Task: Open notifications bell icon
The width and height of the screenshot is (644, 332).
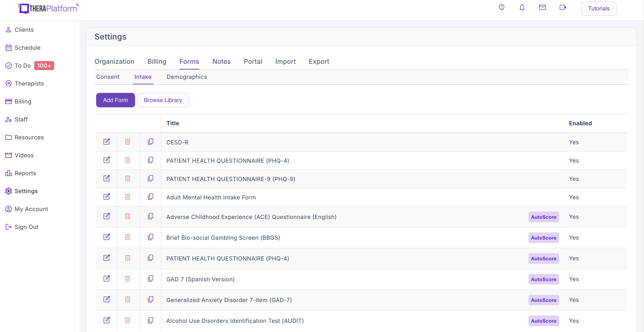Action: [x=522, y=8]
